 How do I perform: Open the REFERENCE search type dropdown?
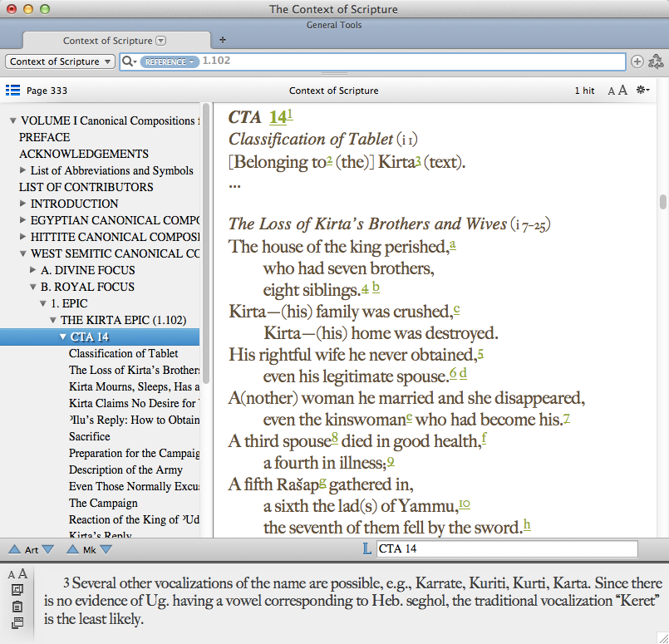(170, 61)
